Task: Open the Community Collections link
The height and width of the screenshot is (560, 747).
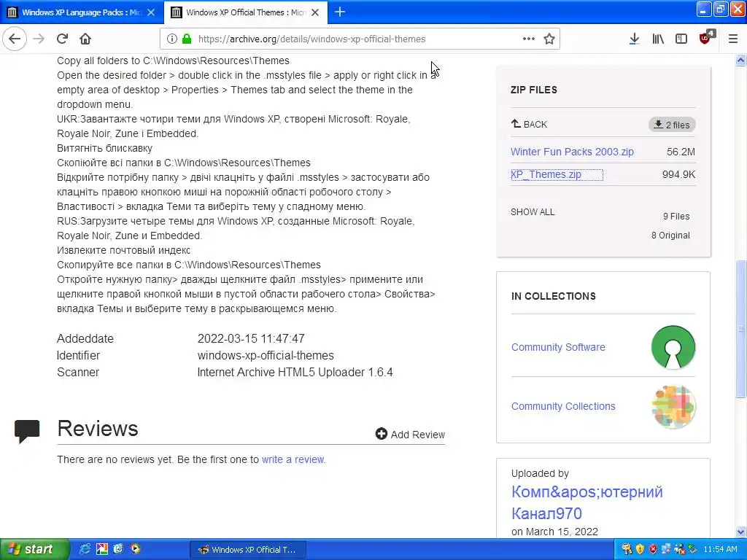Action: coord(563,406)
